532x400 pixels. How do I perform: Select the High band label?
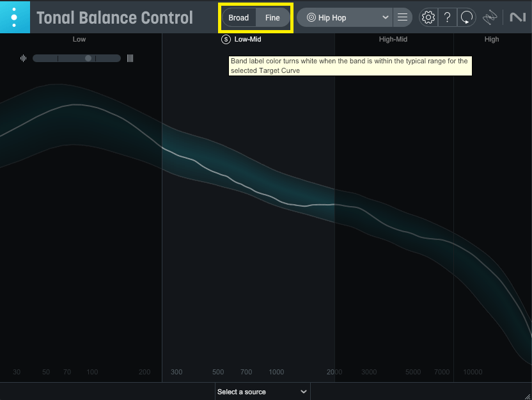click(x=492, y=40)
